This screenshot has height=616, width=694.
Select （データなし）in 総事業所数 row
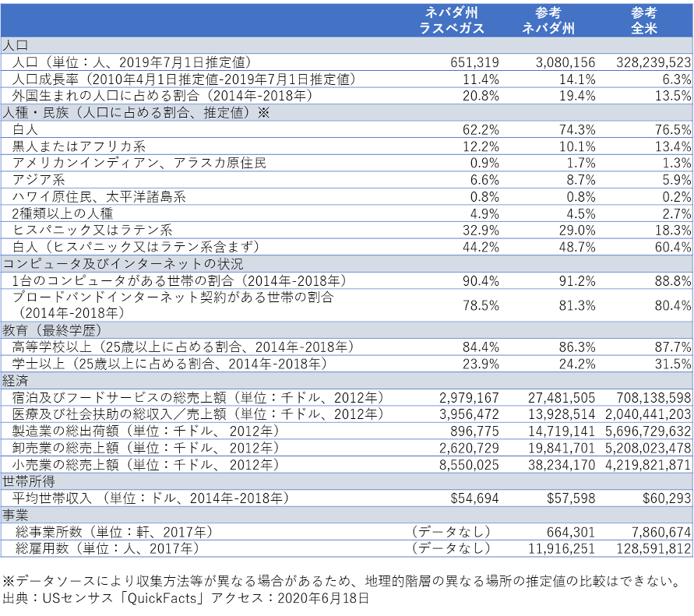pyautogui.click(x=450, y=531)
